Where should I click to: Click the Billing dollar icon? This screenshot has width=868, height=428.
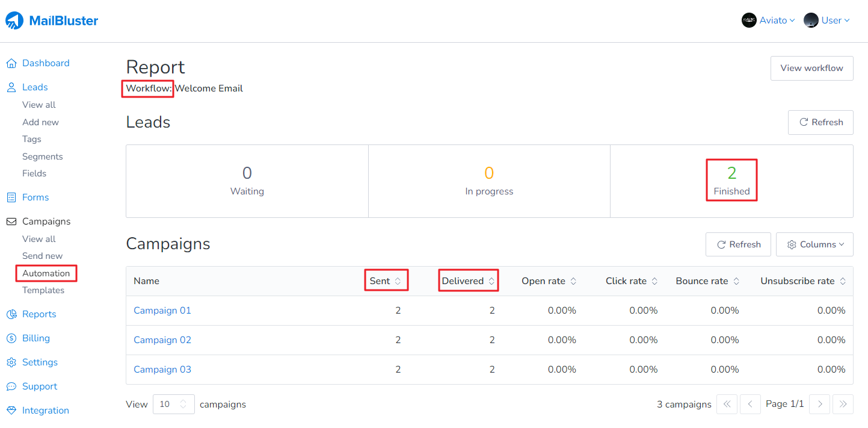(x=11, y=338)
